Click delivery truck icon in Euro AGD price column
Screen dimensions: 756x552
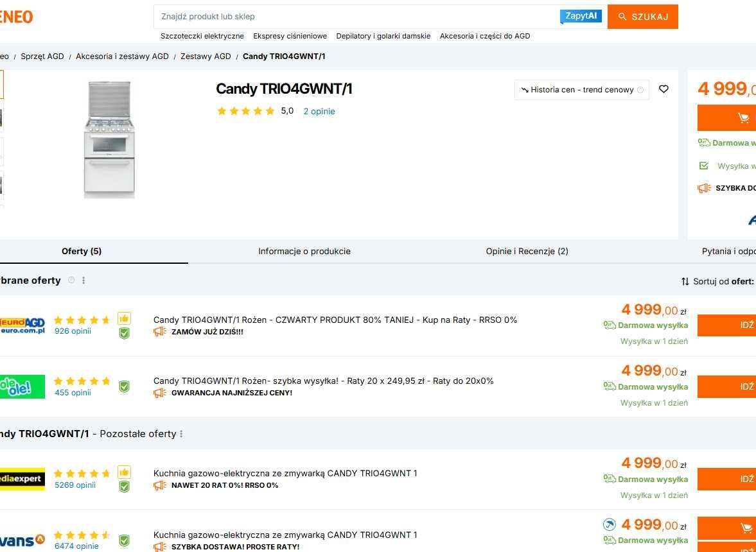click(610, 325)
